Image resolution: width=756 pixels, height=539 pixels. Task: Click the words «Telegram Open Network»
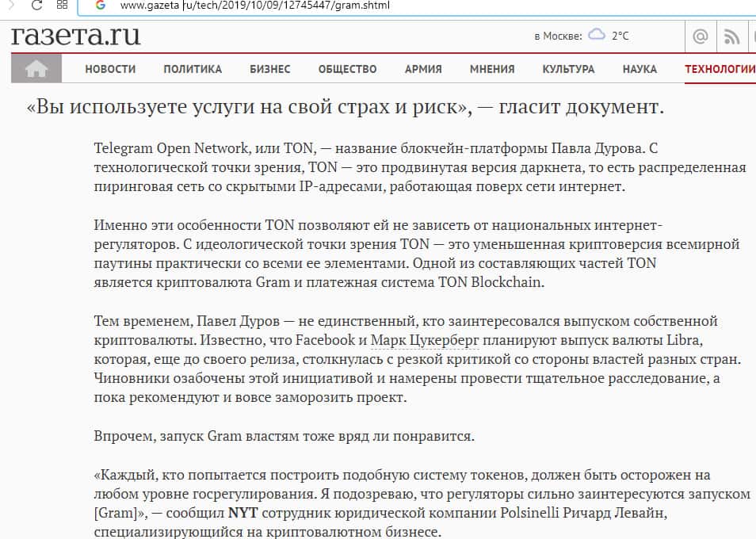(172, 148)
